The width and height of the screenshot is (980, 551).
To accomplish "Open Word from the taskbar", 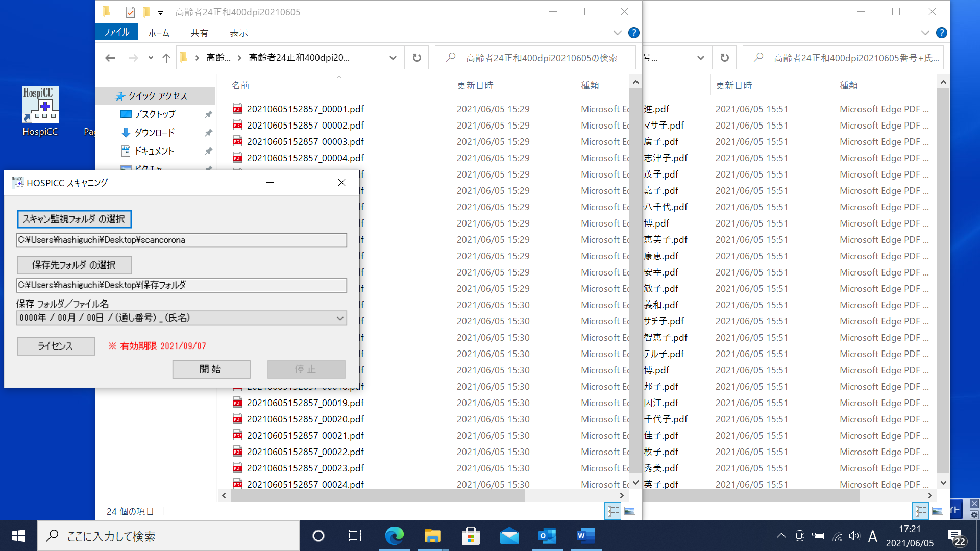I will 585,536.
